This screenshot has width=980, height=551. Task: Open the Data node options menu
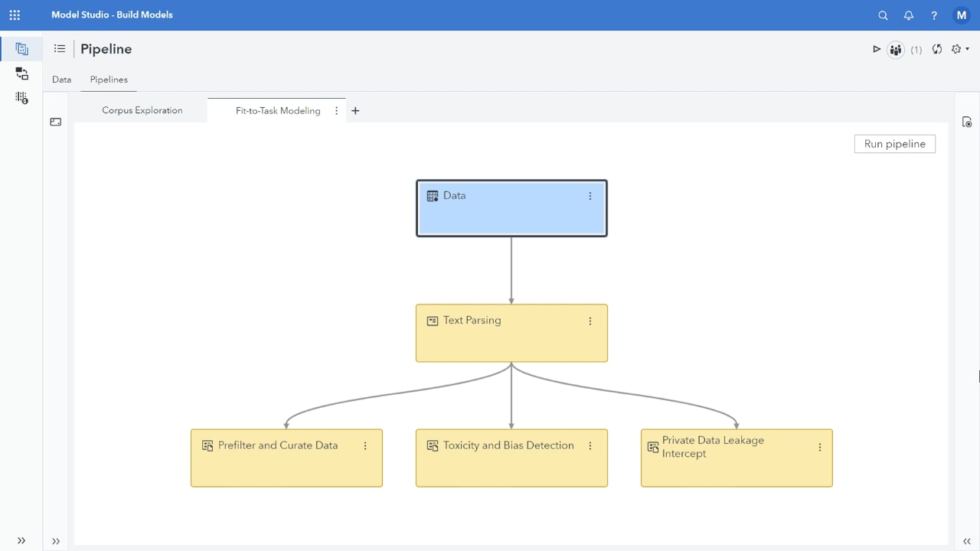[x=590, y=196]
